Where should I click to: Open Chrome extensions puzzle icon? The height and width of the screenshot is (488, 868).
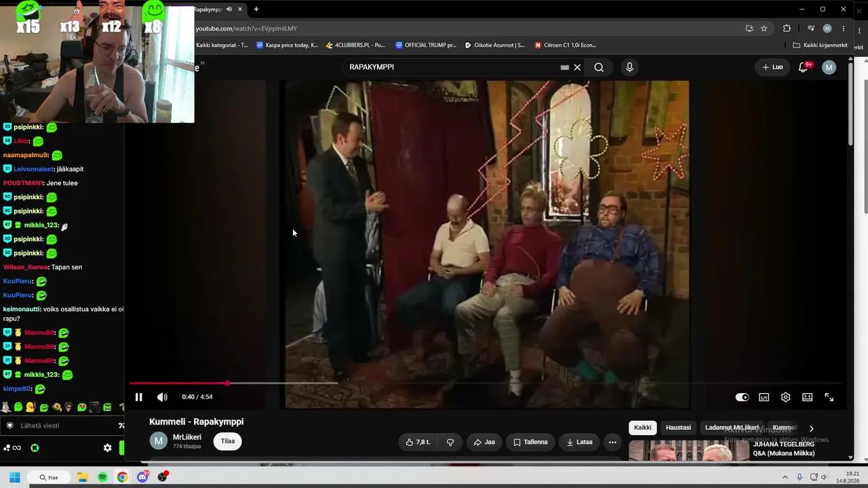[787, 28]
